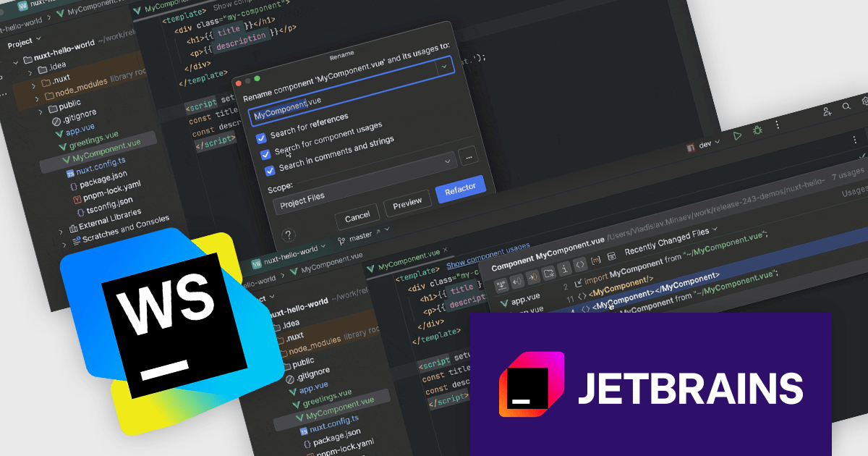Select Scratches and Consoles in upper tree
868x456 pixels.
(x=119, y=228)
